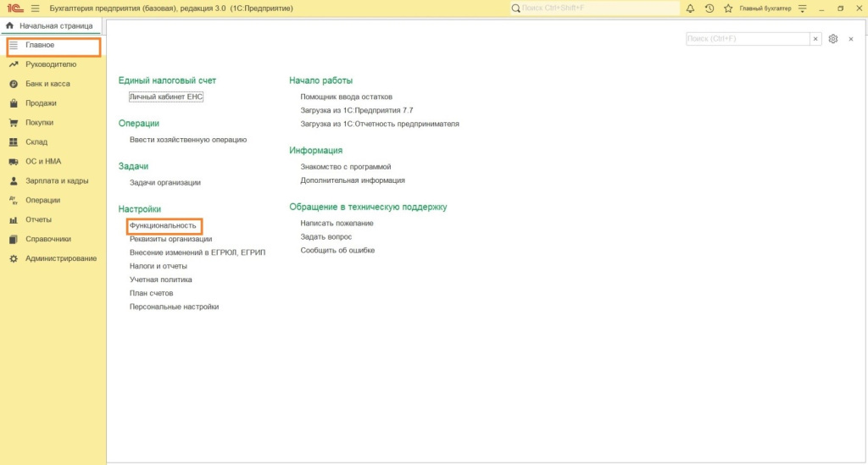Open the Зарплата и кадры section
868x465 pixels.
click(x=57, y=181)
